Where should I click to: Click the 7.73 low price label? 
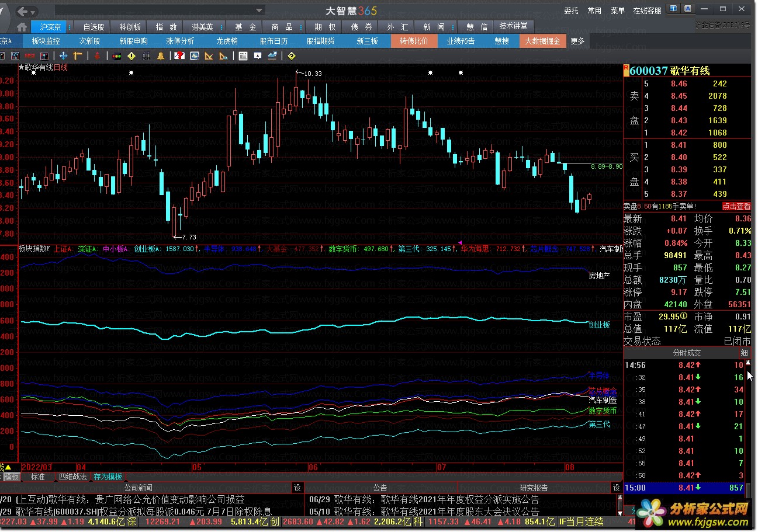point(189,237)
